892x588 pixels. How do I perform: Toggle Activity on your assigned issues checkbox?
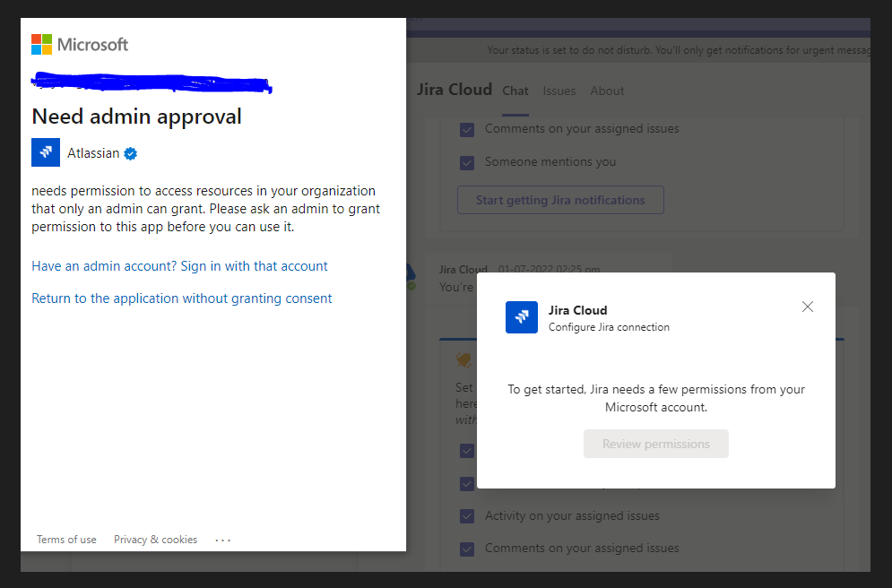(x=467, y=516)
